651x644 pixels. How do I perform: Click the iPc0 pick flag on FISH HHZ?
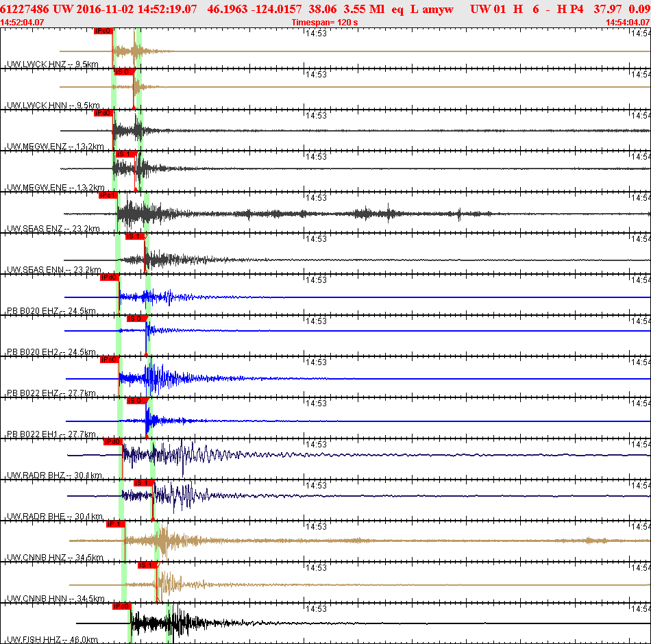(x=122, y=606)
